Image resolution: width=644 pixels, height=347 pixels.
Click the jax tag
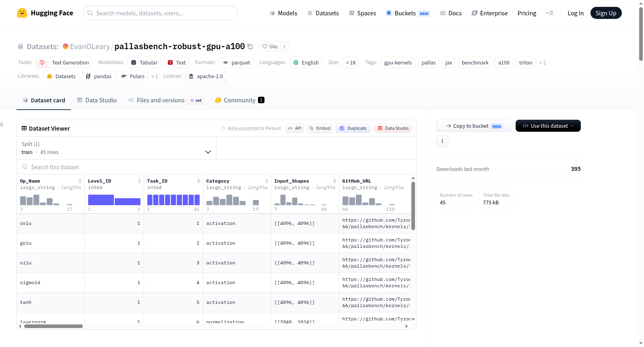pyautogui.click(x=448, y=62)
